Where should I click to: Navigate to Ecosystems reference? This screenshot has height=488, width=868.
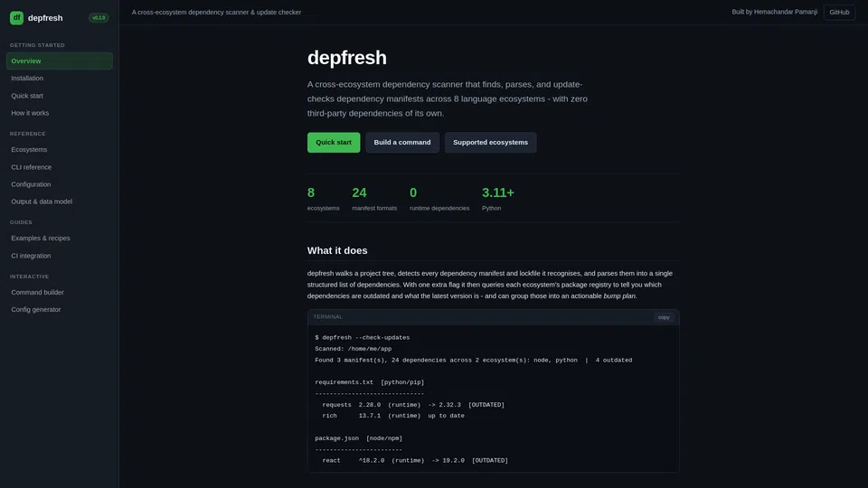coord(60,149)
